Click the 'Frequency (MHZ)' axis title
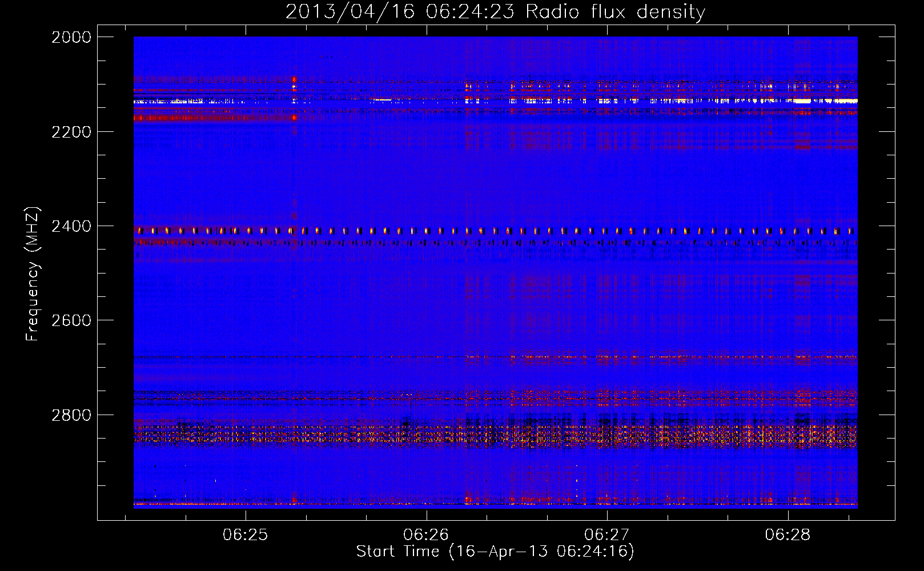924x571 pixels. 33,274
